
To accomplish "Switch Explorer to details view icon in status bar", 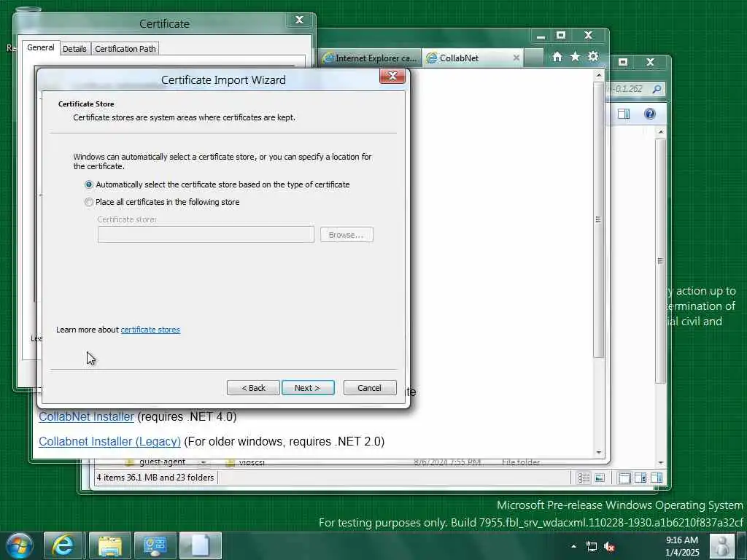I will pos(584,478).
